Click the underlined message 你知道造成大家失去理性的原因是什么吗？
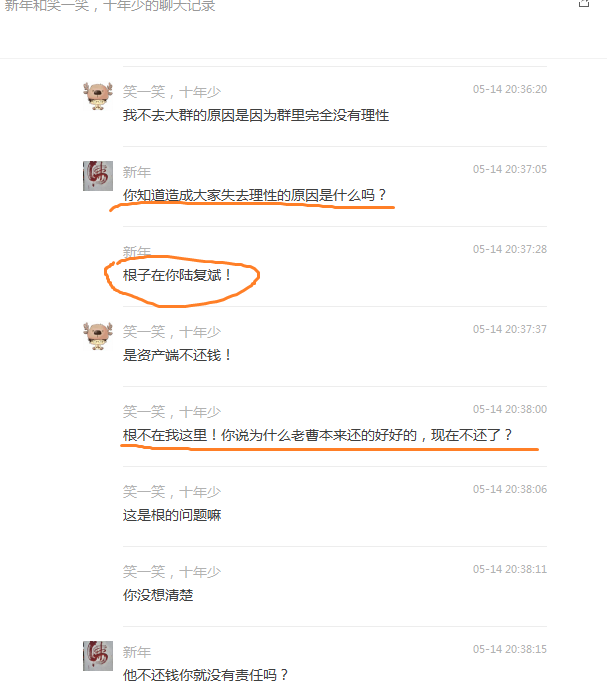The image size is (607, 691). point(255,195)
